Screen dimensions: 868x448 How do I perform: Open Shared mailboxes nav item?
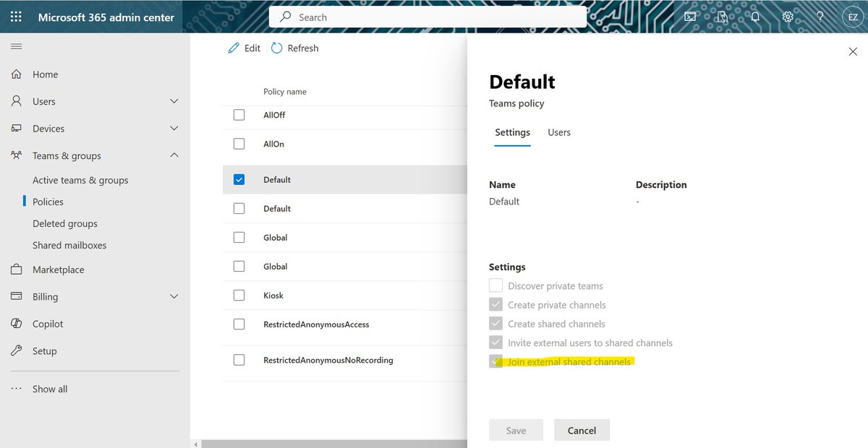[69, 245]
